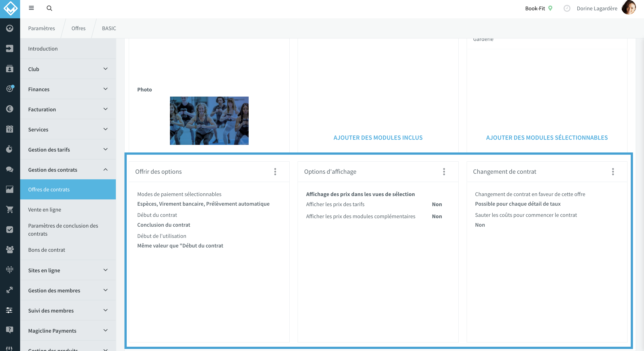Click 'Même valeur que "Début du contrat' text

coord(180,245)
